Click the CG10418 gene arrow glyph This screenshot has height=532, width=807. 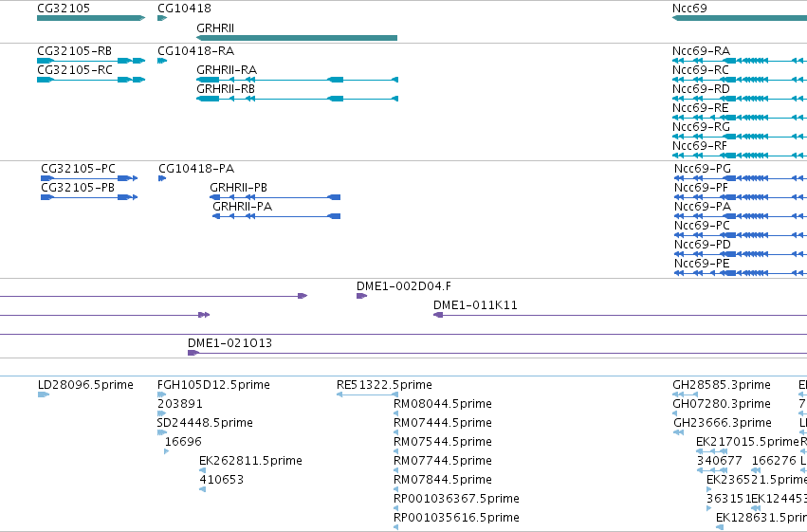[162, 18]
